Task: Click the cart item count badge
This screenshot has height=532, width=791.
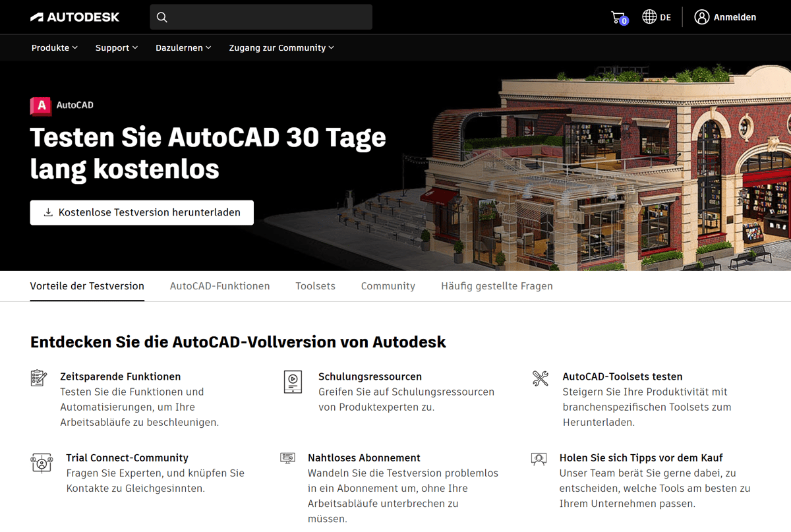Action: pyautogui.click(x=624, y=21)
